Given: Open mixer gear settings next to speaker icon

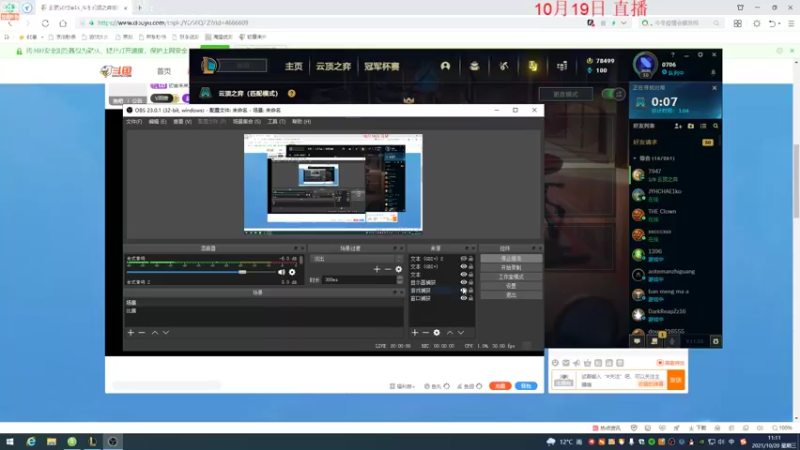Looking at the screenshot, I should (x=292, y=272).
